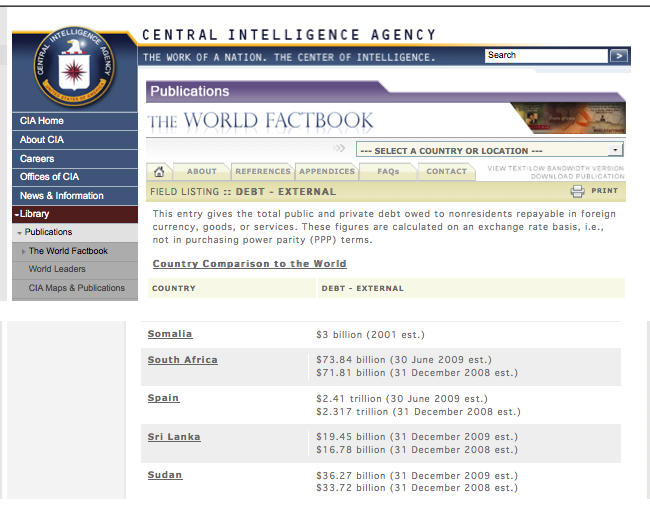
Task: Open the ABOUT tab
Action: coord(201,171)
